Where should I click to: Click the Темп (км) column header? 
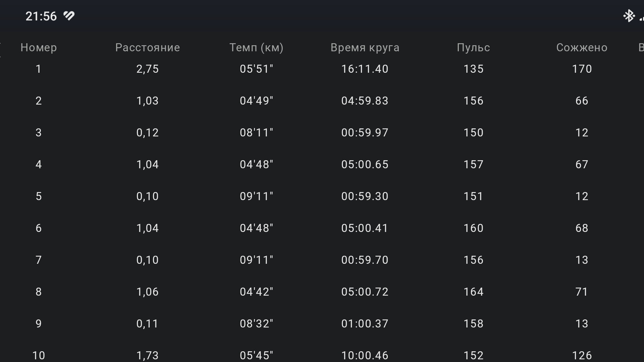(256, 48)
